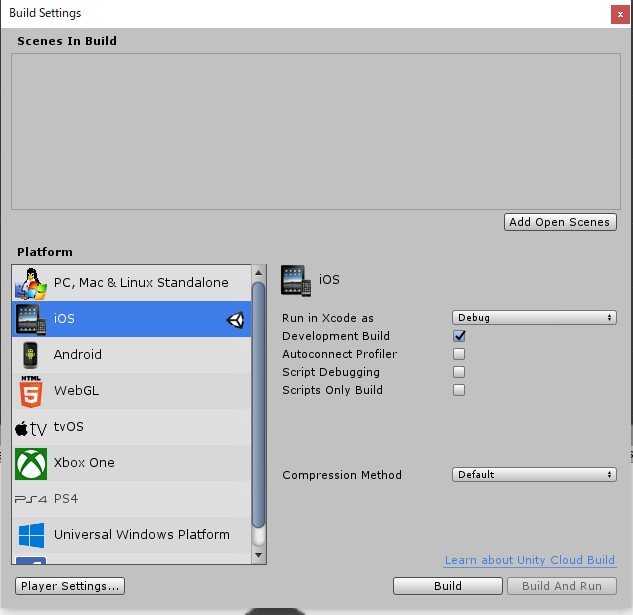Click the platform list scroll up arrow

click(x=258, y=273)
